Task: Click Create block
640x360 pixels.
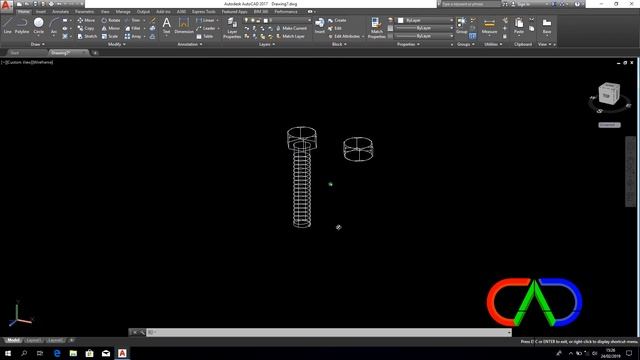Action: click(x=337, y=20)
